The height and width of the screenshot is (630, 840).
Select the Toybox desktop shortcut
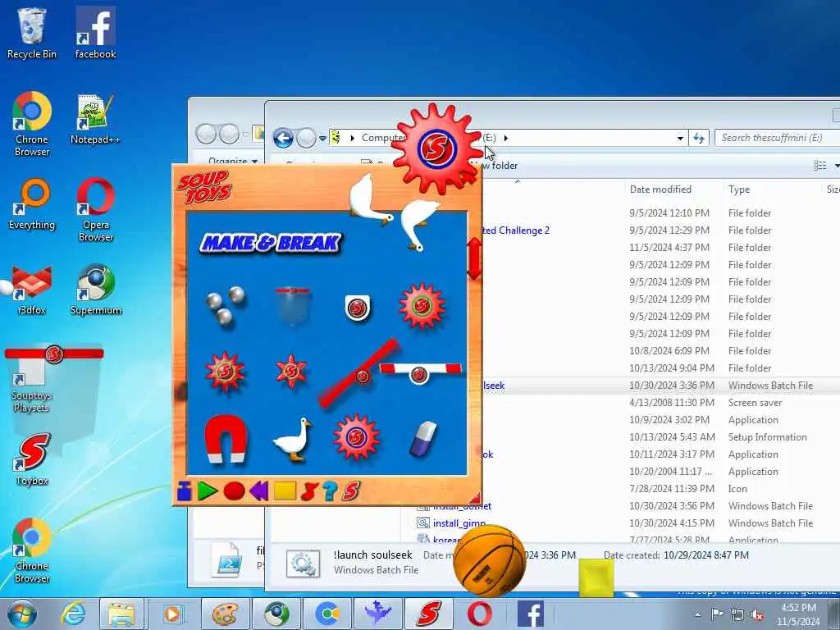(x=32, y=459)
